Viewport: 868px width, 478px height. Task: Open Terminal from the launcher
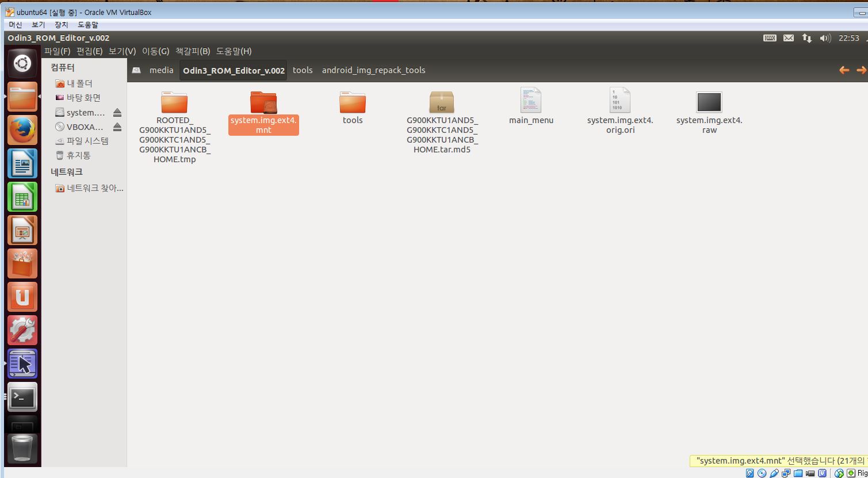tap(22, 397)
